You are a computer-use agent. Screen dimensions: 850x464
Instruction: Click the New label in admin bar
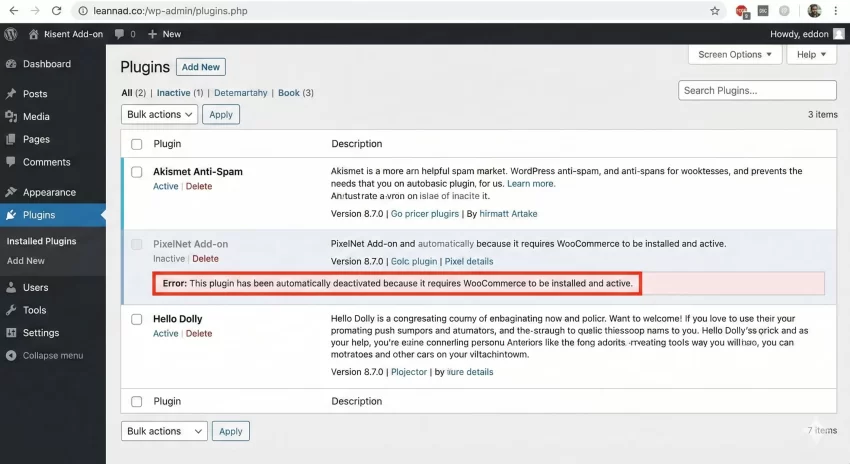172,34
